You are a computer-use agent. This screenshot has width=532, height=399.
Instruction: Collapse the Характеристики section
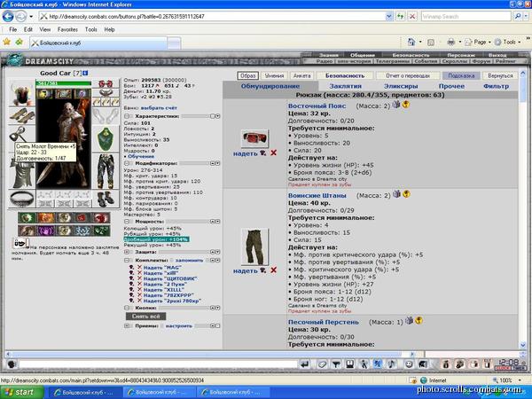(x=127, y=116)
